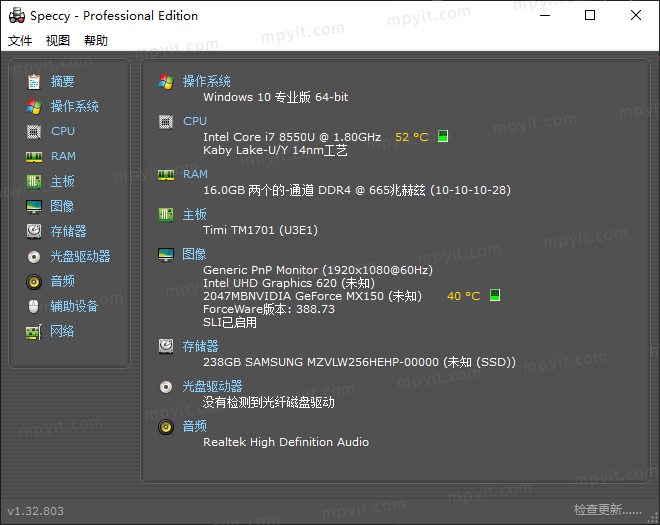Click the hard drive icon in summary panel
660x525 pixels.
point(166,346)
